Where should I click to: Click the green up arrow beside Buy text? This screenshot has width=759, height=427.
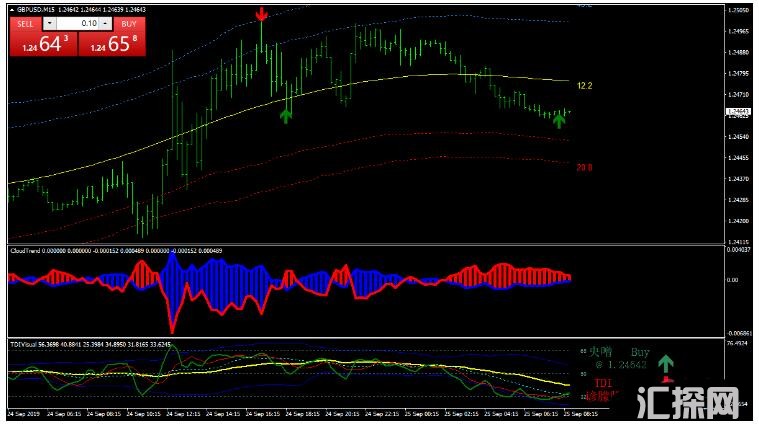666,364
